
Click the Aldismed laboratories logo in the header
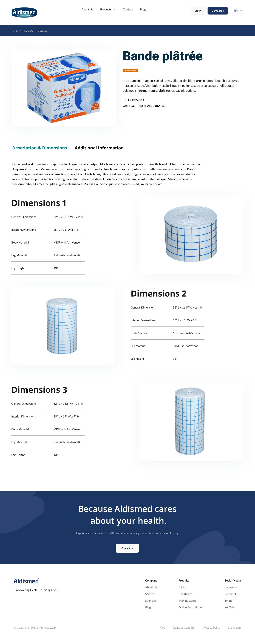[24, 12]
